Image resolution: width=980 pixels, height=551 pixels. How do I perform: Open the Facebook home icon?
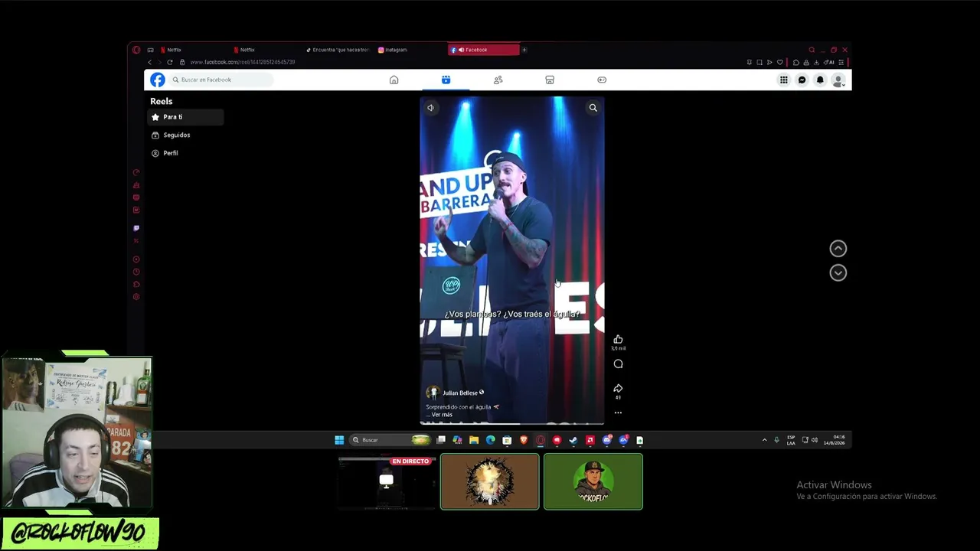394,80
